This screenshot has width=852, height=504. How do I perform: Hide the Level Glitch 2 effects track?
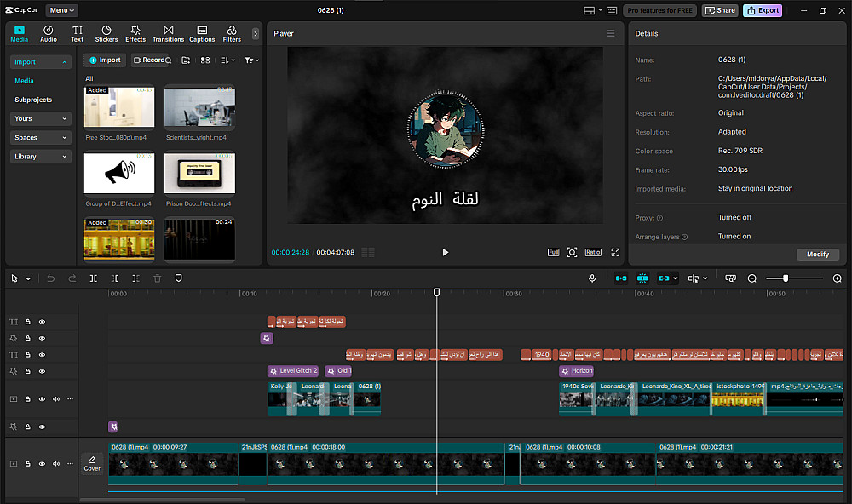tap(42, 371)
